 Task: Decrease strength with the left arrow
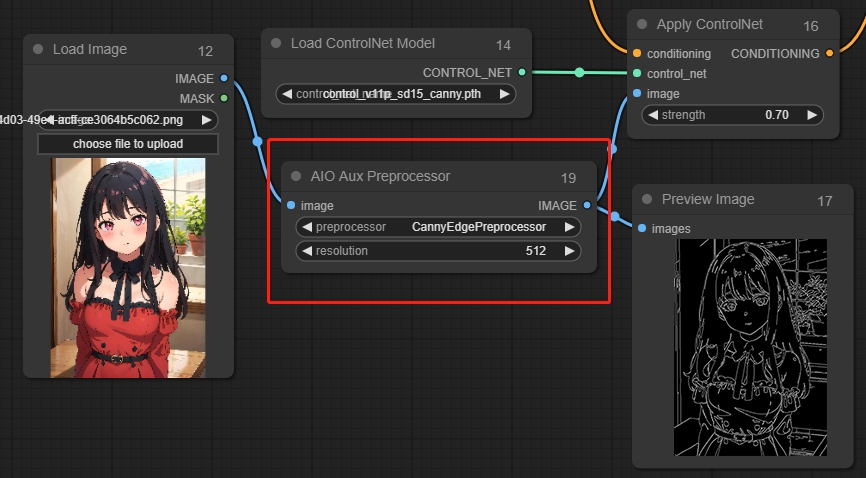653,115
